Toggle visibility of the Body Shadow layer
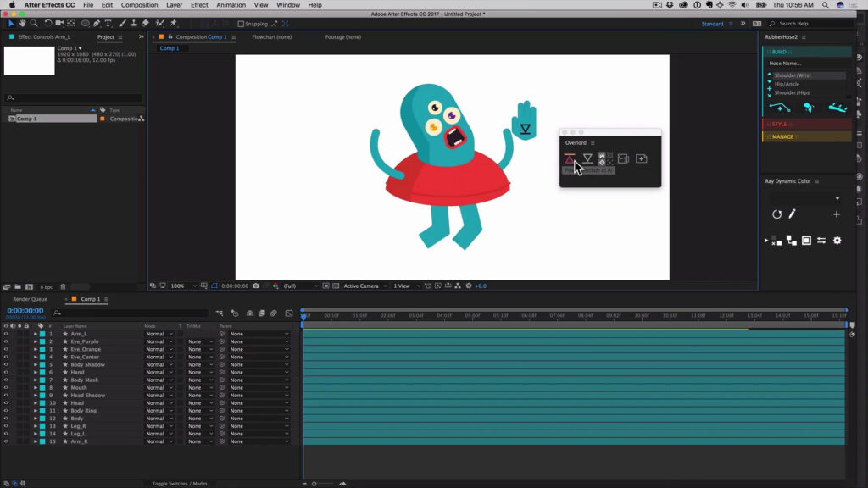This screenshot has width=868, height=488. pos(4,364)
